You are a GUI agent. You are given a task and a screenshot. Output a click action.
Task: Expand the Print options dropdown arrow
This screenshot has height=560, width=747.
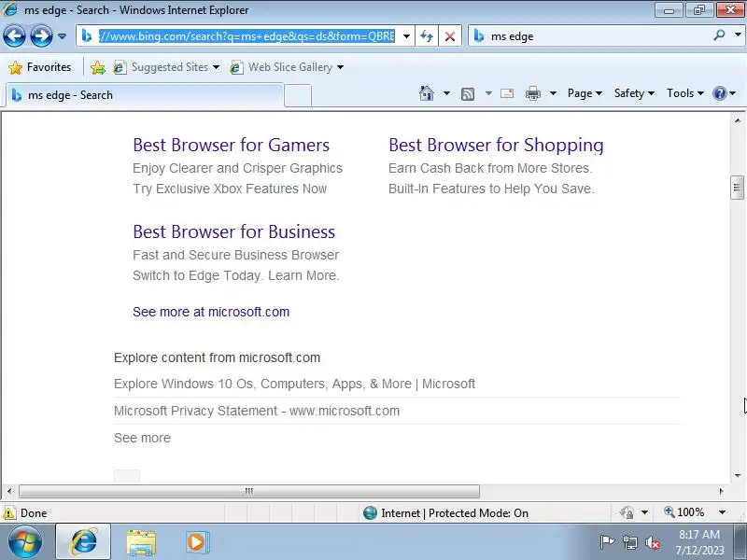[x=553, y=93]
